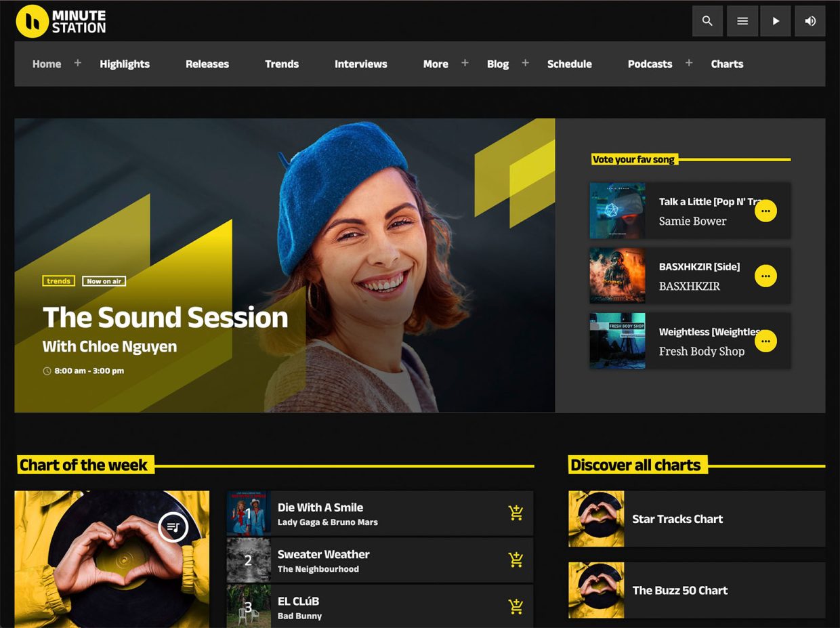Open options for Talk a Little song

click(x=765, y=211)
